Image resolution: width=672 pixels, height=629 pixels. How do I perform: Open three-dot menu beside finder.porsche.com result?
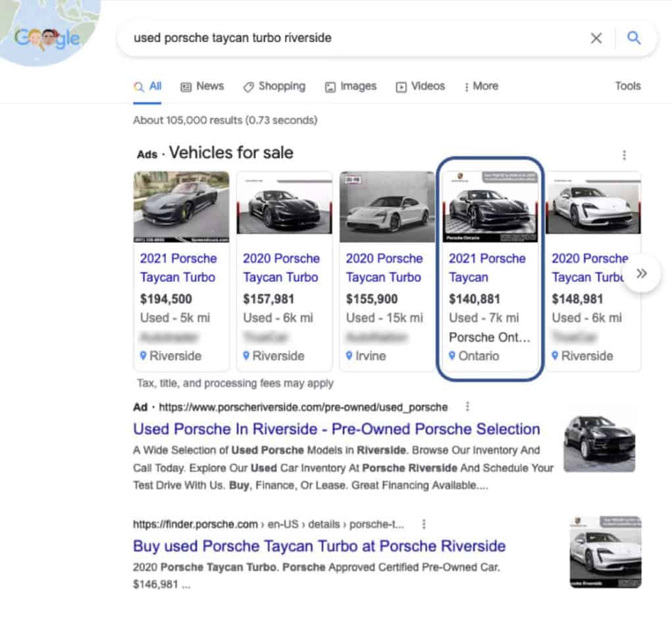click(424, 524)
